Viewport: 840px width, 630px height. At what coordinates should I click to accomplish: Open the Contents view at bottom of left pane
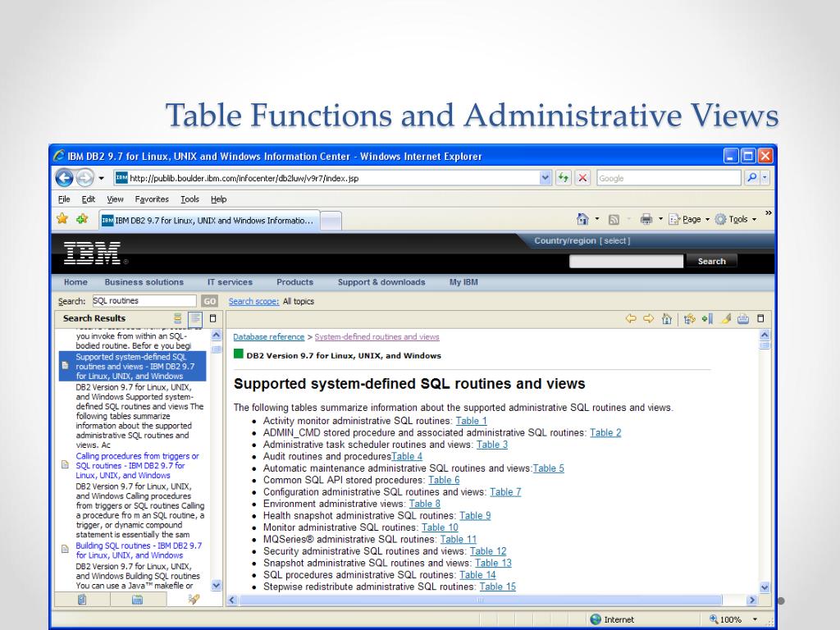point(82,600)
